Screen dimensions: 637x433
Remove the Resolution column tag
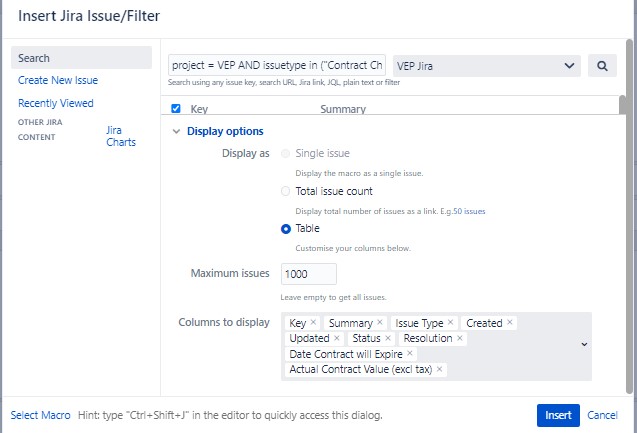pyautogui.click(x=460, y=338)
